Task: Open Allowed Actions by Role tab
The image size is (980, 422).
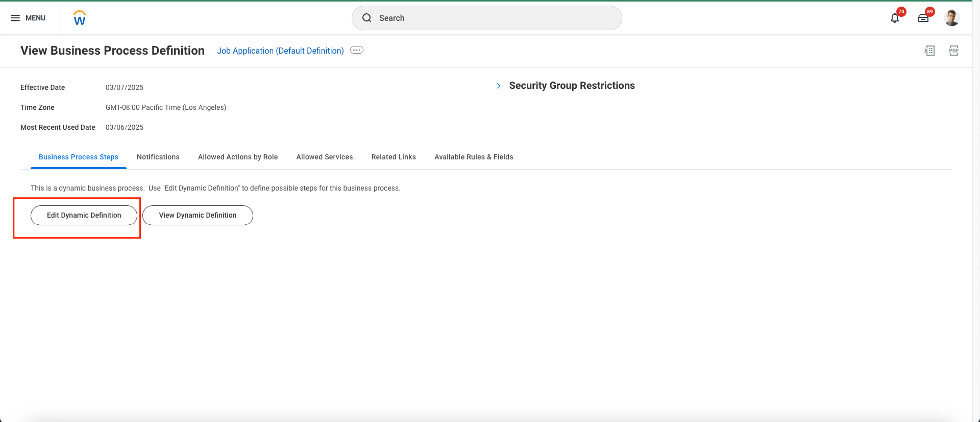Action: [x=238, y=157]
